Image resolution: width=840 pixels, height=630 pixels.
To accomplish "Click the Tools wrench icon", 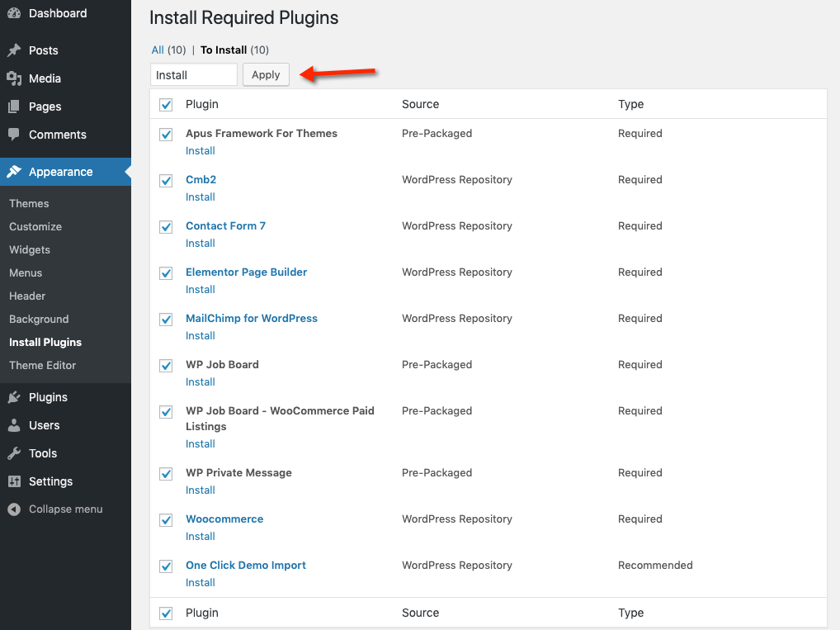I will click(x=14, y=453).
